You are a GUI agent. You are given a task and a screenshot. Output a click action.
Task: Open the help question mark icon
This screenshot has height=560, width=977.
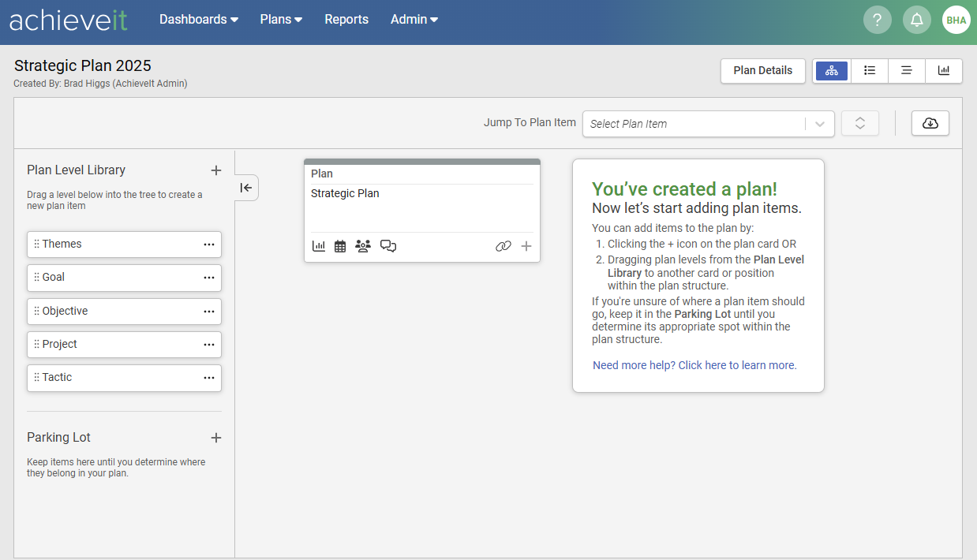pos(877,20)
